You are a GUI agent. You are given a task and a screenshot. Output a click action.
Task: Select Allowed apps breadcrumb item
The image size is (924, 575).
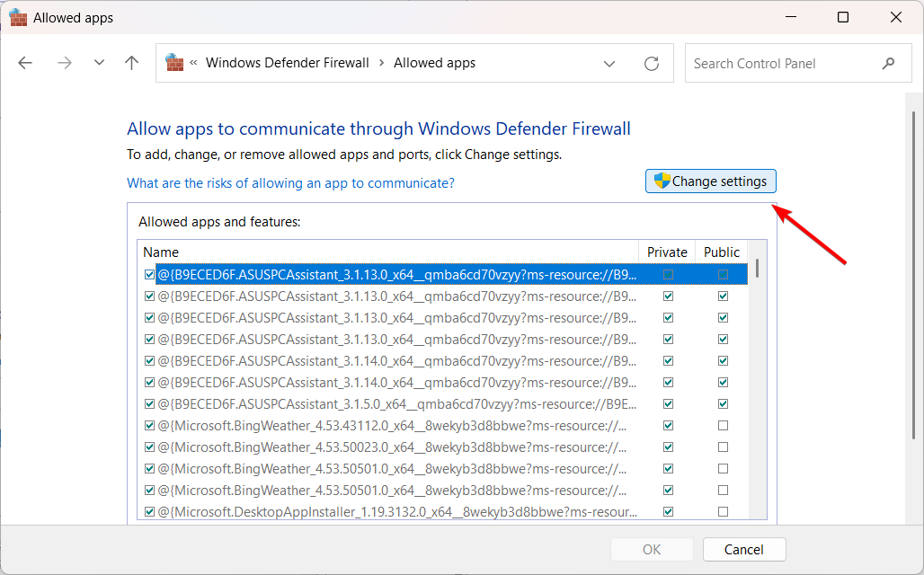(x=435, y=63)
